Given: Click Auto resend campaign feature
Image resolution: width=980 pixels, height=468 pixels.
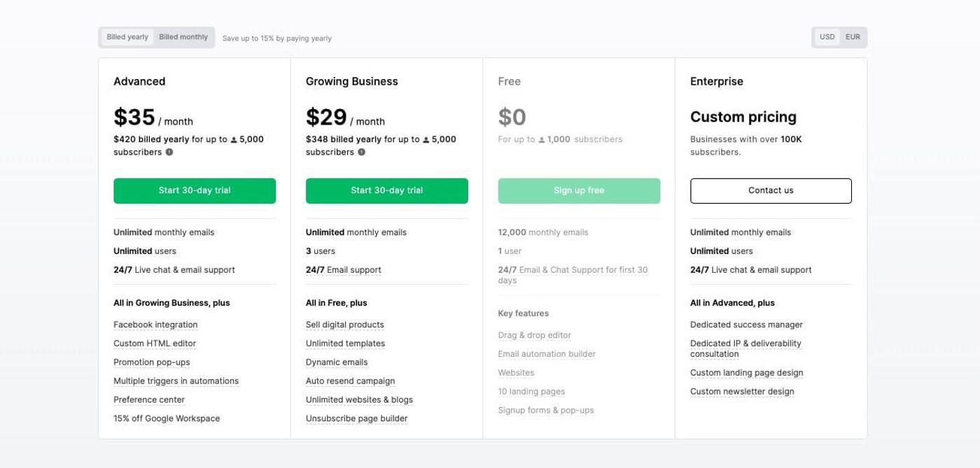Looking at the screenshot, I should tap(350, 381).
